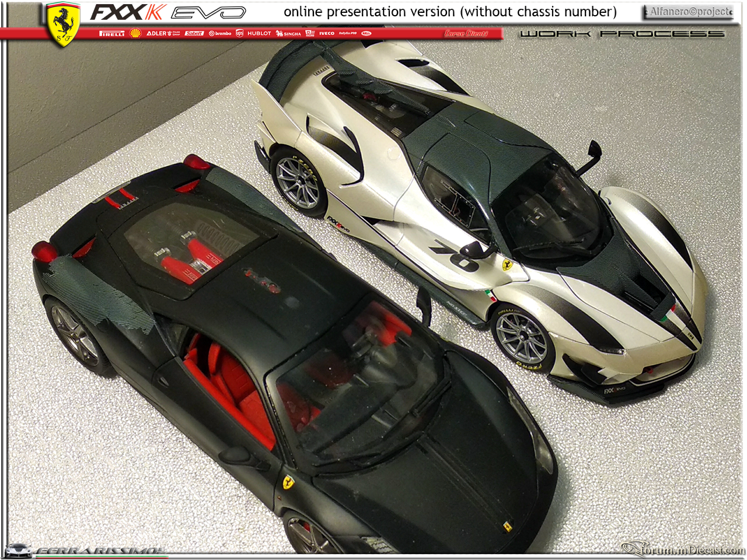The height and width of the screenshot is (560, 747).
Task: Click the Pirelli sponsor logo
Action: point(111,33)
